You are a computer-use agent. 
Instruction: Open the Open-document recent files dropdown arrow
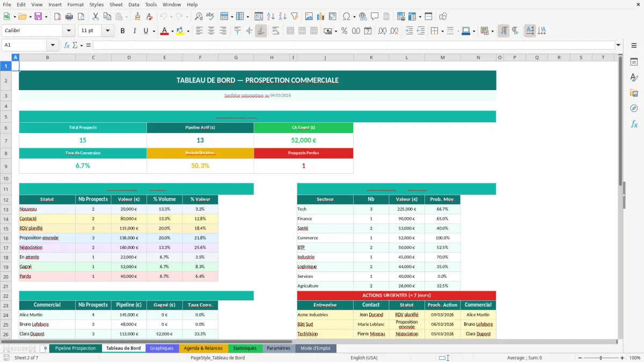(30, 17)
